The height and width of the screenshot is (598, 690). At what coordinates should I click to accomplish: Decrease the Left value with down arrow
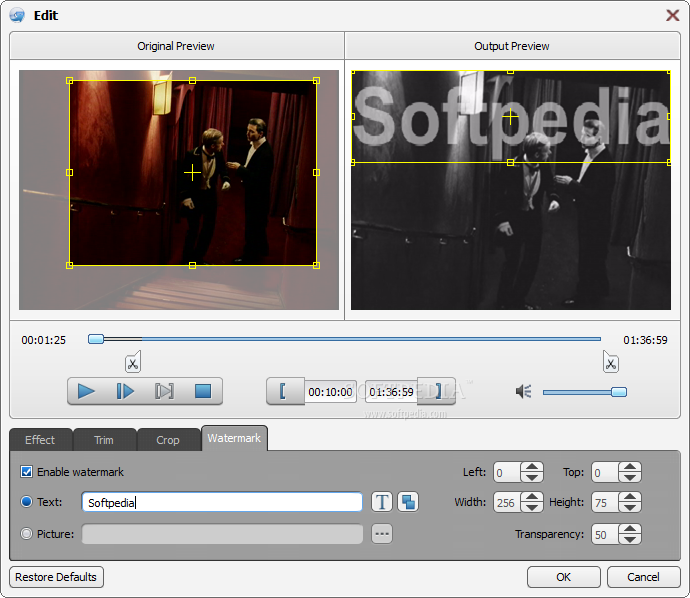pos(532,477)
